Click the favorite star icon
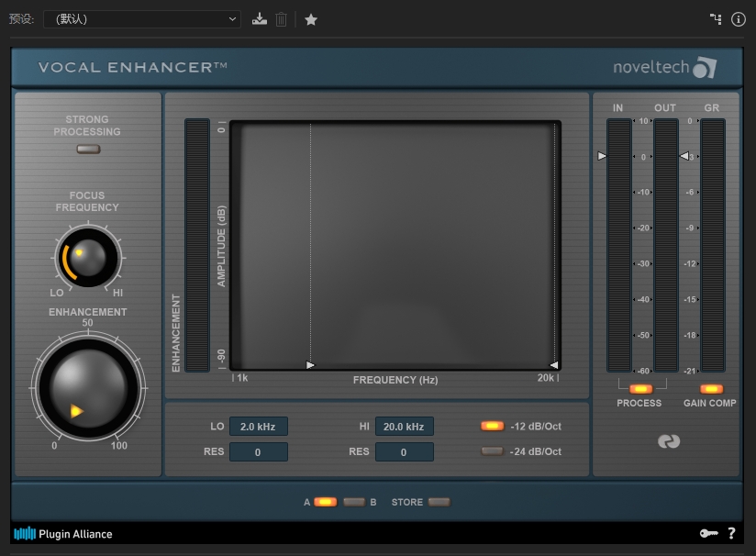Image resolution: width=756 pixels, height=556 pixels. [311, 19]
